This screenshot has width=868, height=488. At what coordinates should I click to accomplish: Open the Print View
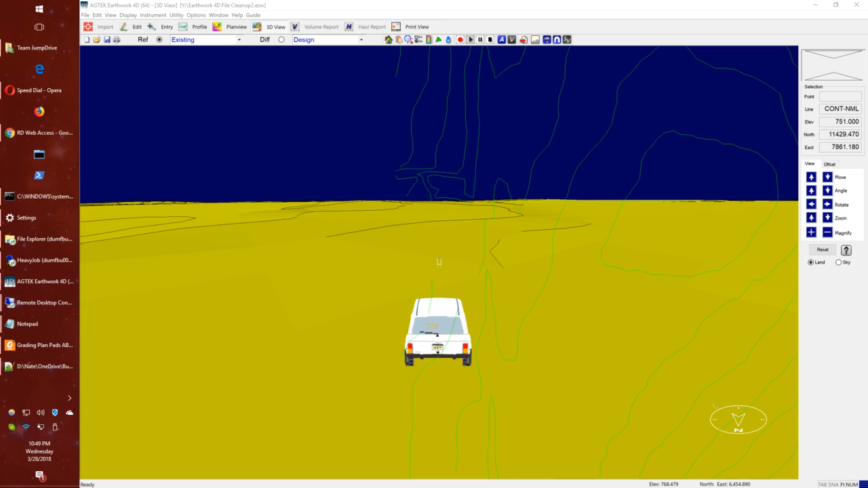(410, 27)
